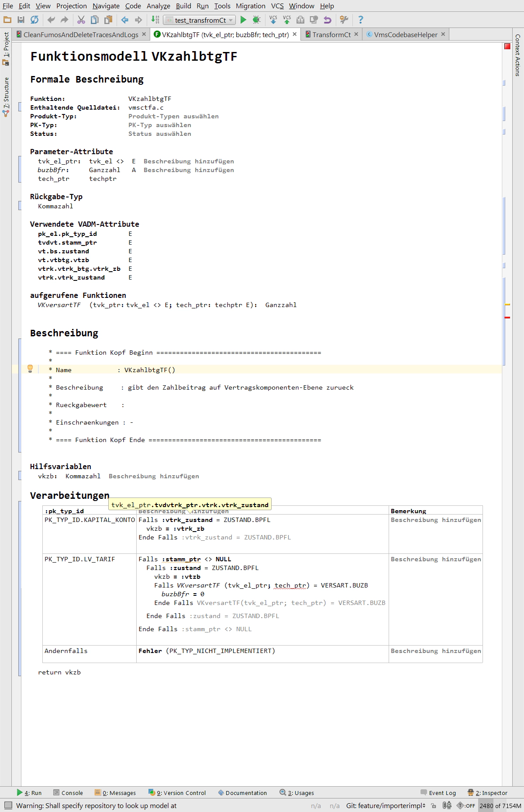Click the Copy icon in toolbar
This screenshot has width=524, height=812.
[94, 20]
